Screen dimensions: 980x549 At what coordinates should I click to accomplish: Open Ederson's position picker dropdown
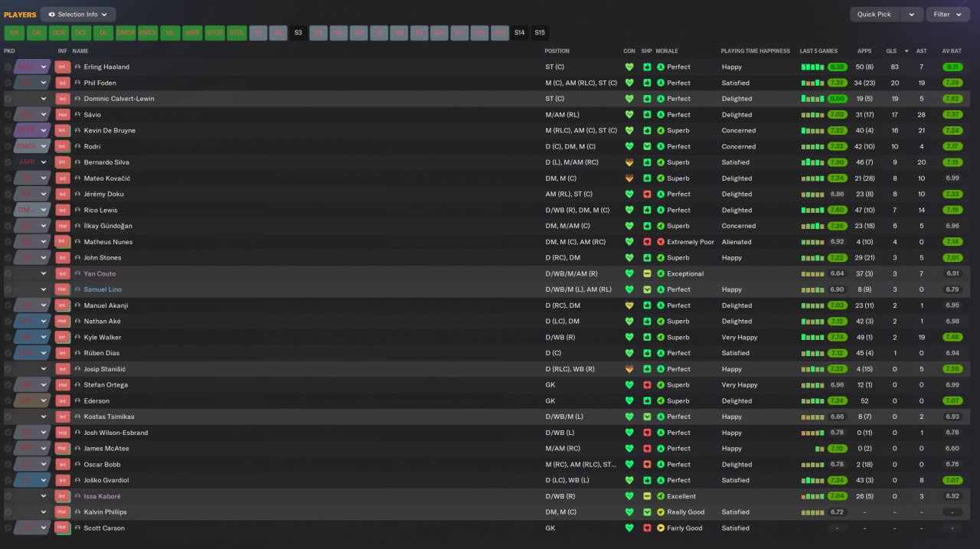point(44,401)
